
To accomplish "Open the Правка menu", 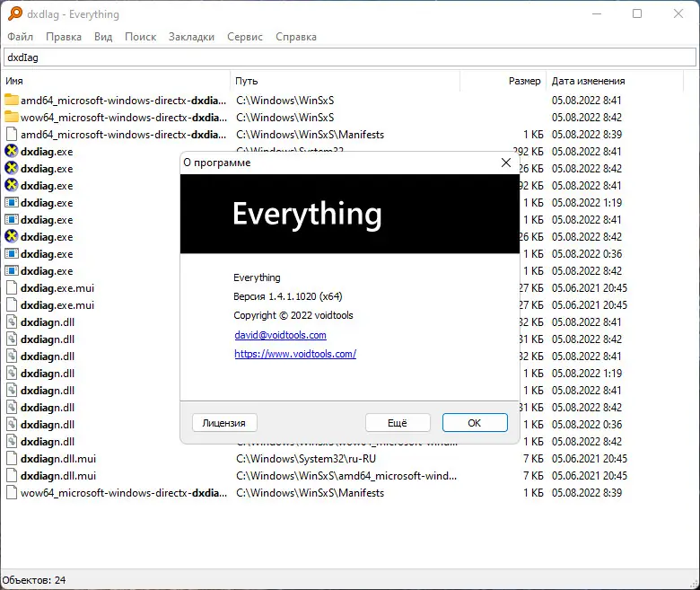I will (x=64, y=37).
